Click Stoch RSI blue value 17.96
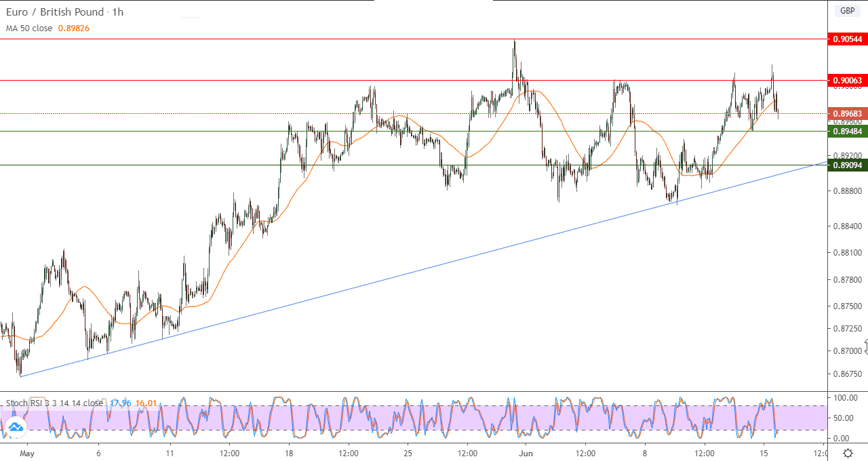Viewport: 868px width, 461px height. coord(120,403)
